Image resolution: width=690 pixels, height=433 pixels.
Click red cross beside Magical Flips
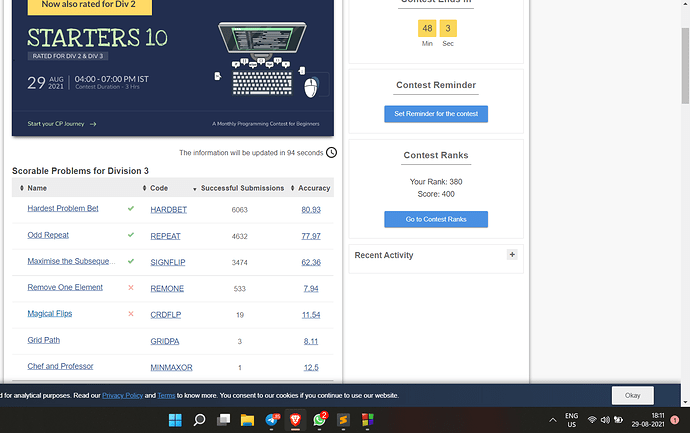pyautogui.click(x=131, y=314)
